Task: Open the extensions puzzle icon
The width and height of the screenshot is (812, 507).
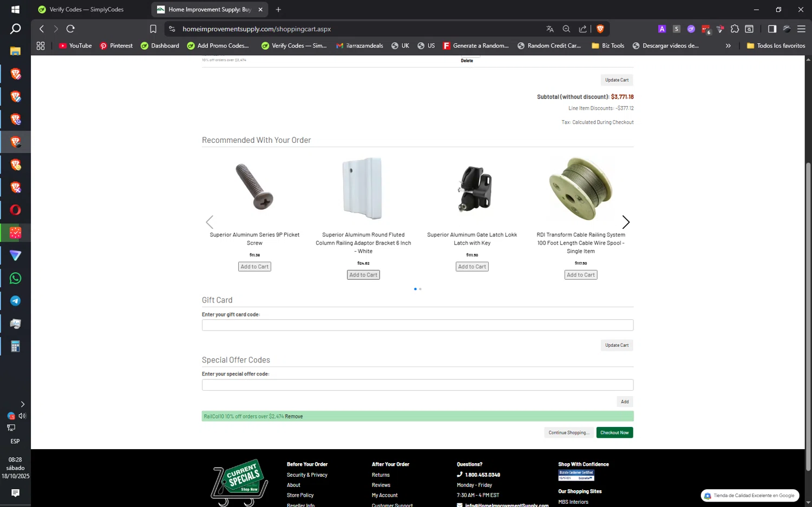Action: 735,29
